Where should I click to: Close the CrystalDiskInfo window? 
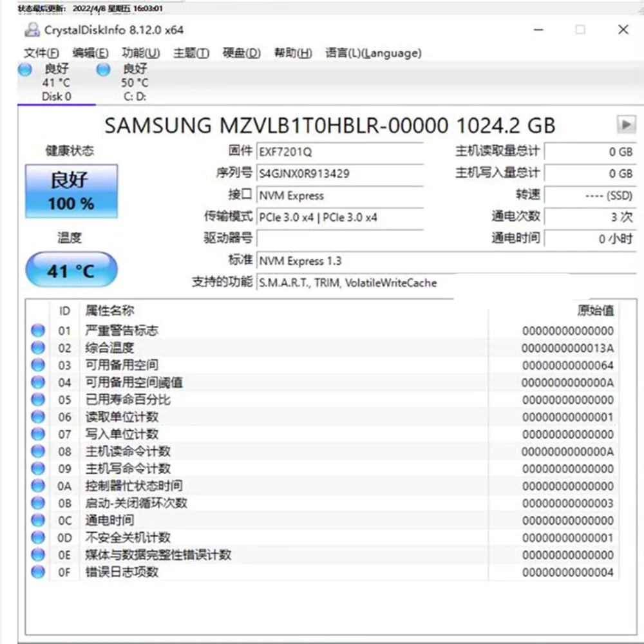(x=623, y=30)
